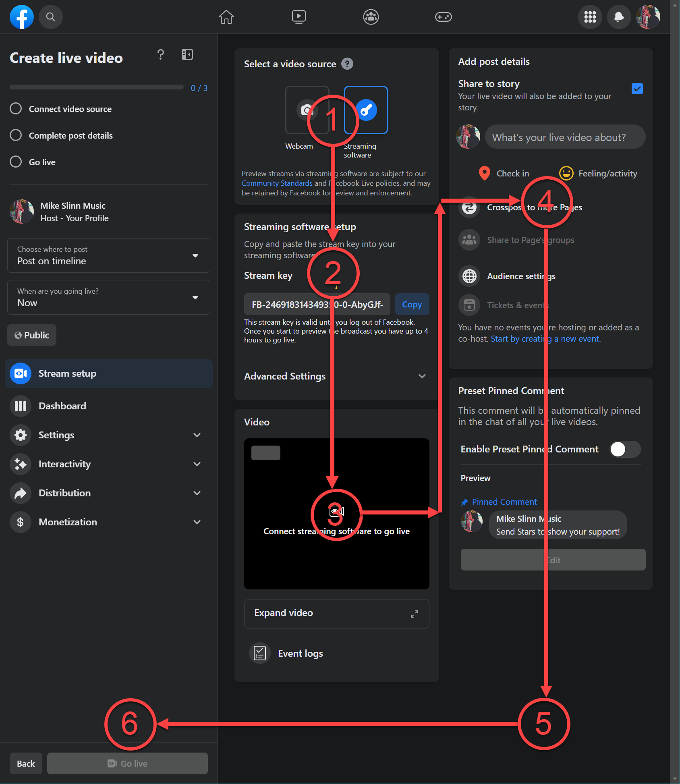Open the search magnifier icon
The image size is (680, 784).
tap(51, 17)
